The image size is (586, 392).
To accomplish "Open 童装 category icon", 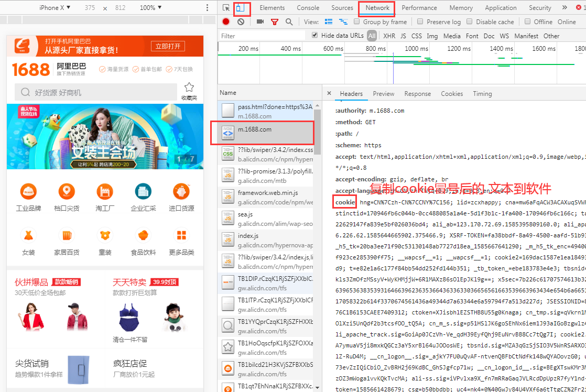I will click(105, 235).
